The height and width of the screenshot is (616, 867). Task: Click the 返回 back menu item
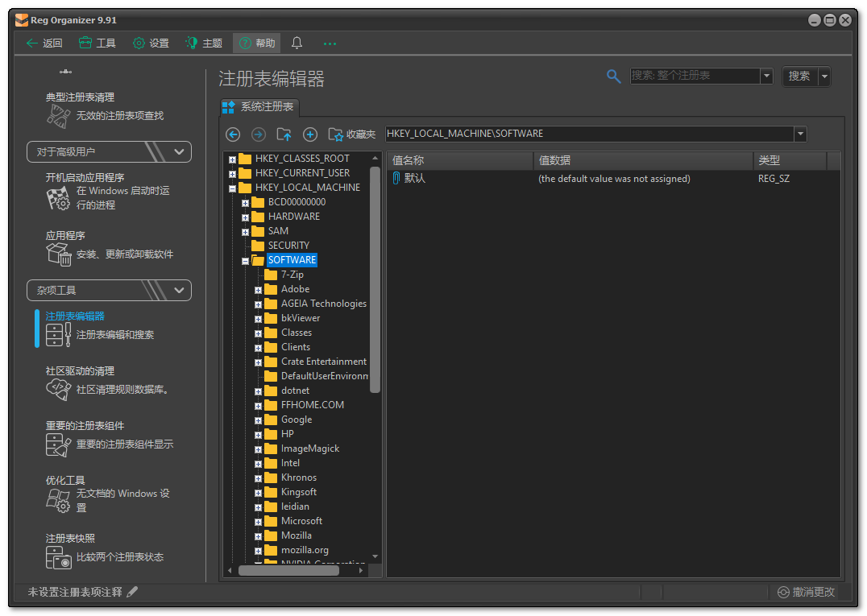(x=44, y=43)
